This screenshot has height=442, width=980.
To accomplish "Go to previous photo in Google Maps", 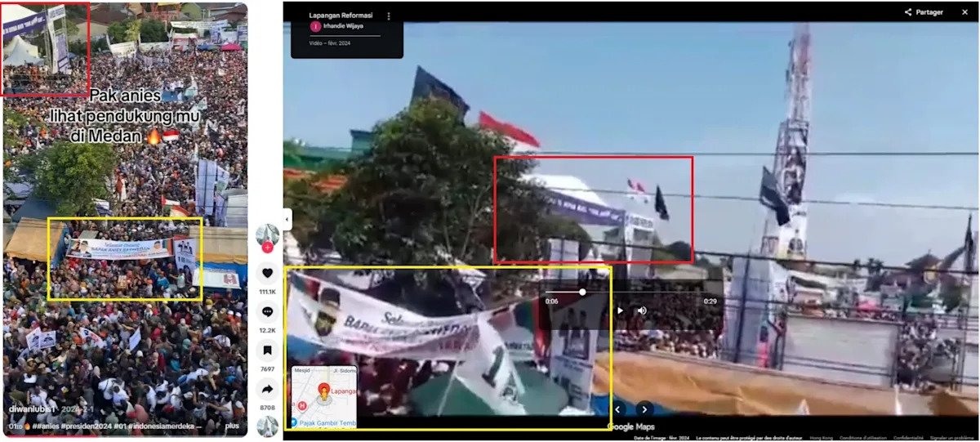I will point(618,409).
